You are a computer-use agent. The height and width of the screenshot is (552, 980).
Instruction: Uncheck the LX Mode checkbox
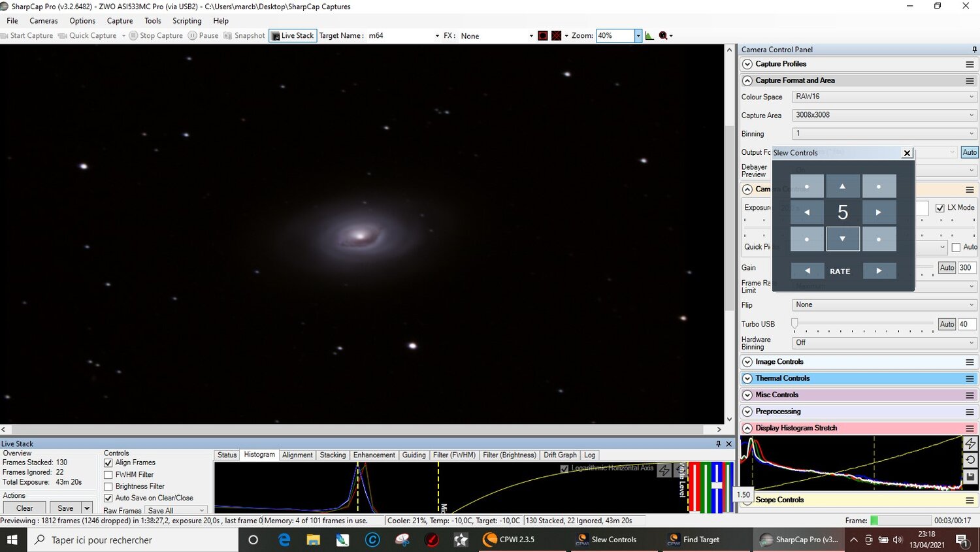pyautogui.click(x=939, y=208)
